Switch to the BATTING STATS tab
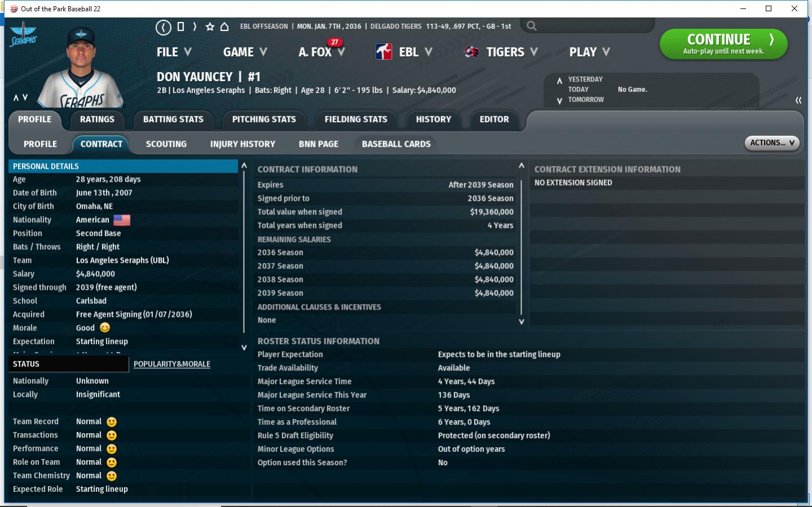Image resolution: width=812 pixels, height=507 pixels. tap(173, 120)
